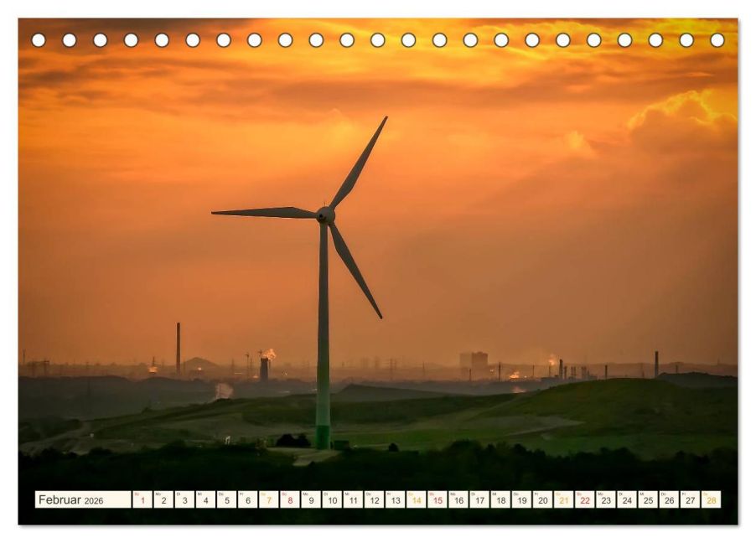Select day 14 in the calendar strip
The height and width of the screenshot is (543, 756).
point(416,499)
